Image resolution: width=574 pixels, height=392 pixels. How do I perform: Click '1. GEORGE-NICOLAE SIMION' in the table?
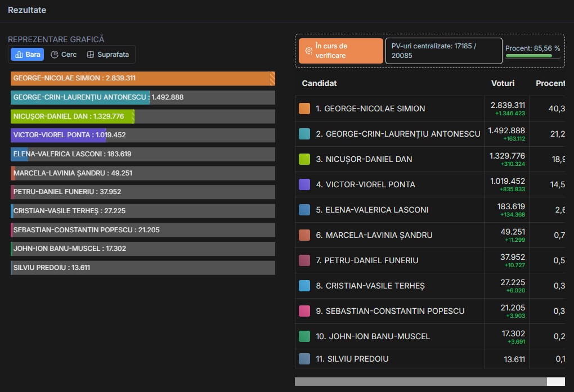click(x=370, y=109)
